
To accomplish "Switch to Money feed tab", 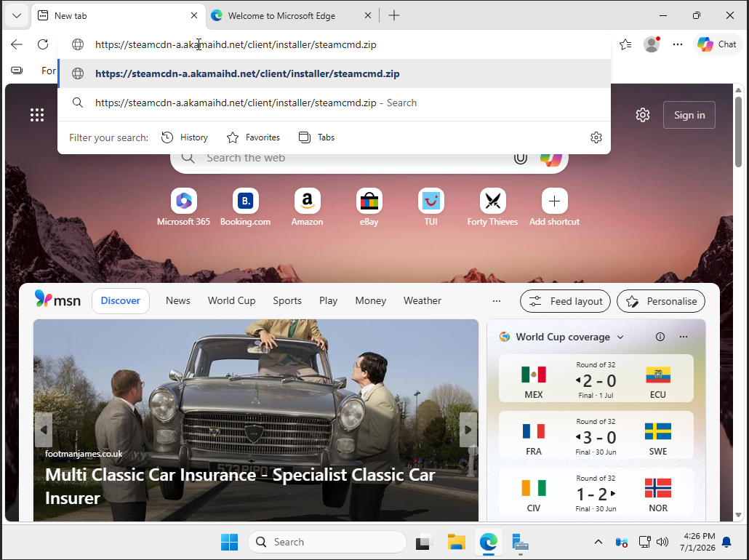I will pos(370,301).
